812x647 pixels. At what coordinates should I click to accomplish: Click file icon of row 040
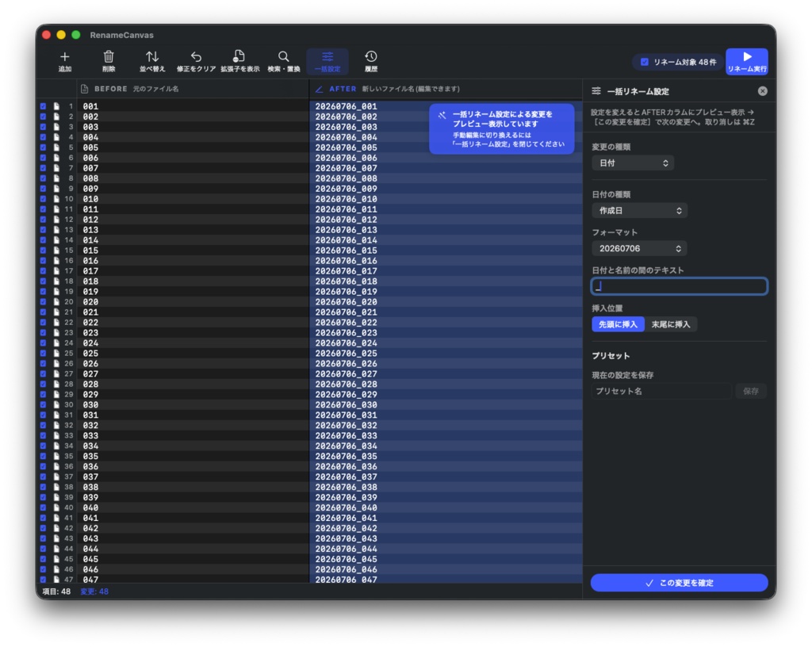(x=56, y=507)
